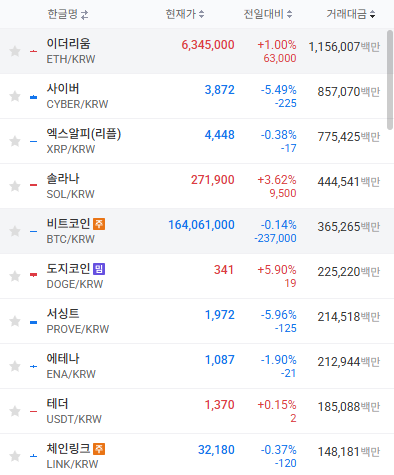Select the 솔라나 coin name link
394x475 pixels.
pos(63,179)
